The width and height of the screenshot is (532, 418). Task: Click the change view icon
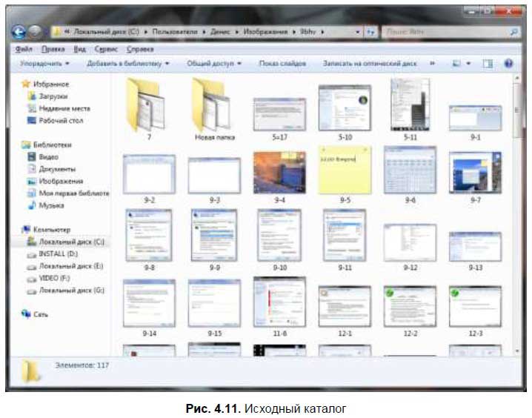(456, 64)
